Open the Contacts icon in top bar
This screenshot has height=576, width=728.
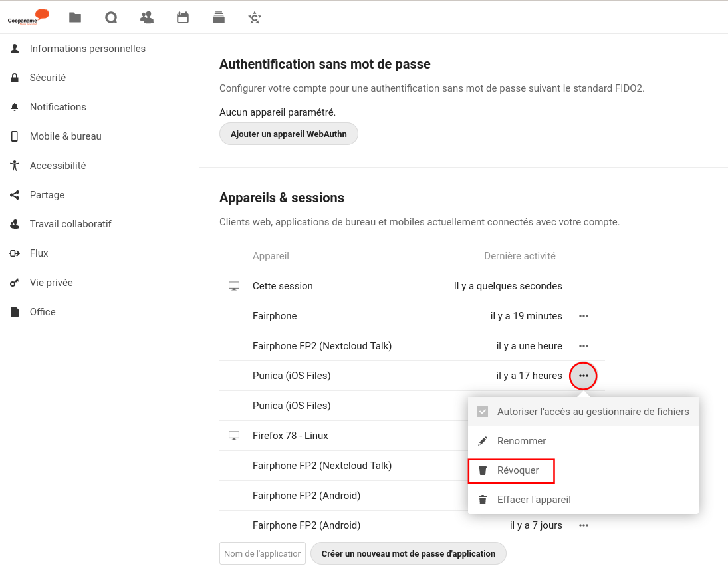coord(147,17)
